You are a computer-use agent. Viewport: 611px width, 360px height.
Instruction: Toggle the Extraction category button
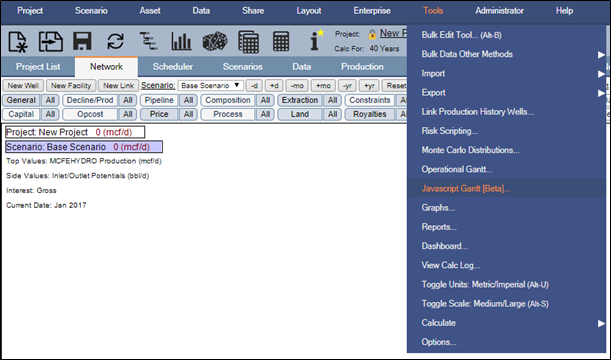[300, 100]
